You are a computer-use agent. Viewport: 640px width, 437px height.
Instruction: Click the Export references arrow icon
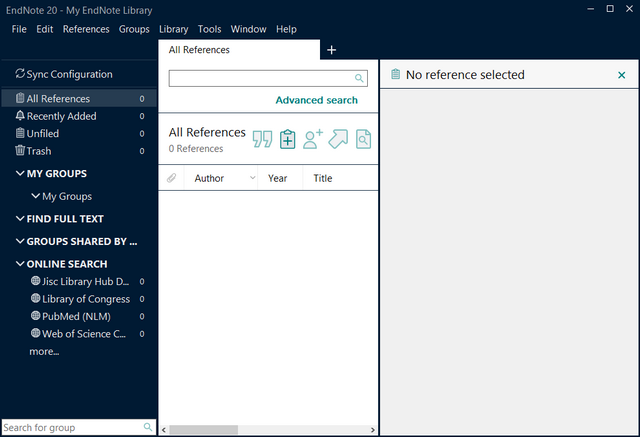[x=338, y=140]
